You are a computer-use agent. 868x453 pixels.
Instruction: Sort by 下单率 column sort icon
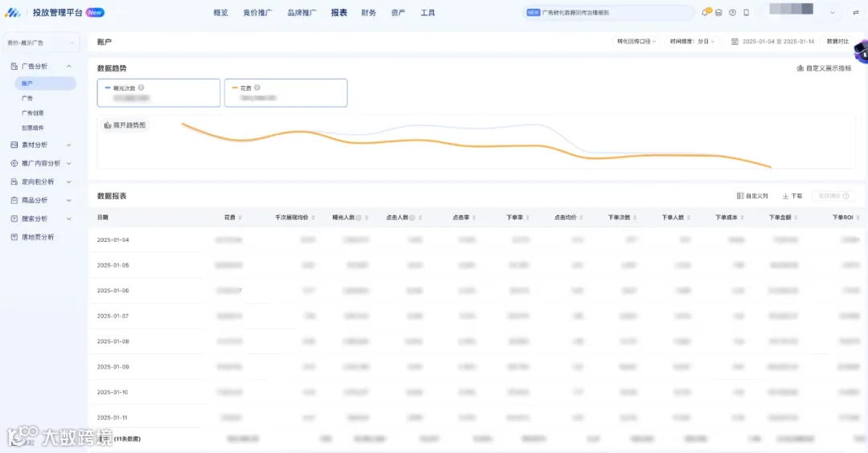pyautogui.click(x=527, y=218)
